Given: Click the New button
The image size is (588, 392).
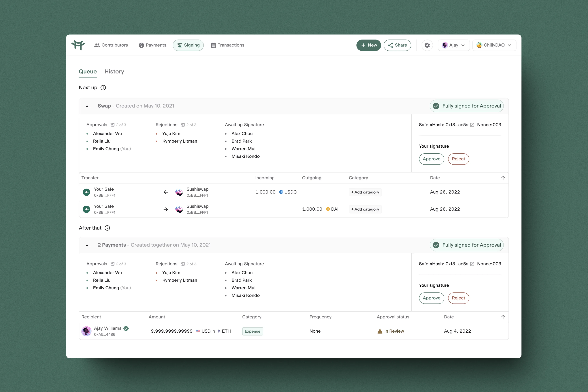Looking at the screenshot, I should [x=369, y=45].
